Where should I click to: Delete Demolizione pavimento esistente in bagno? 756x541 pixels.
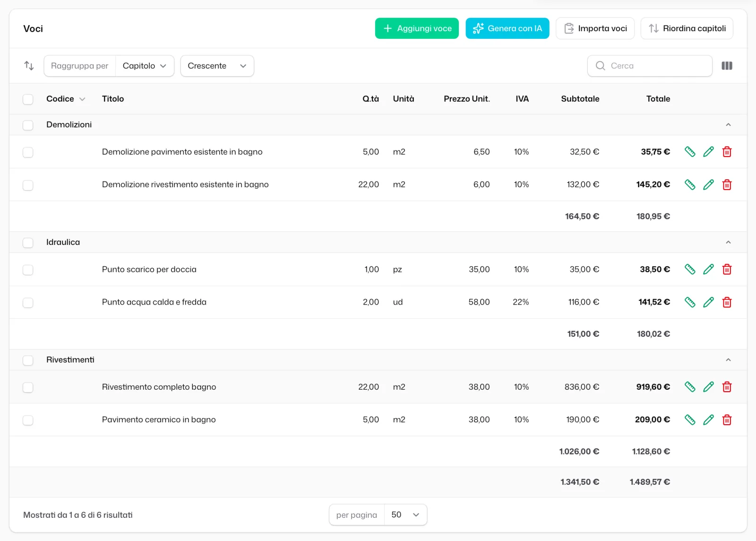click(x=727, y=152)
